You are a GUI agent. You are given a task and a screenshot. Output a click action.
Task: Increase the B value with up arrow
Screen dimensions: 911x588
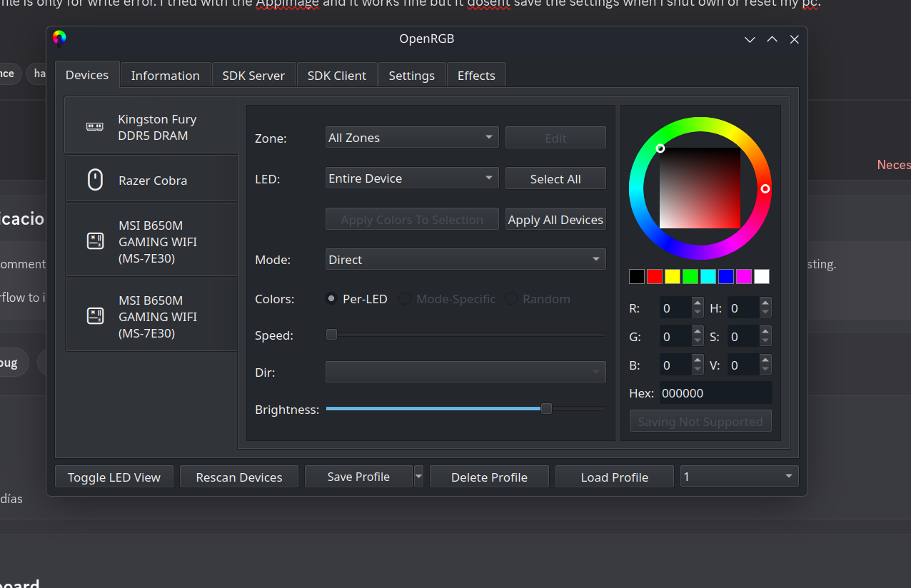click(x=698, y=360)
